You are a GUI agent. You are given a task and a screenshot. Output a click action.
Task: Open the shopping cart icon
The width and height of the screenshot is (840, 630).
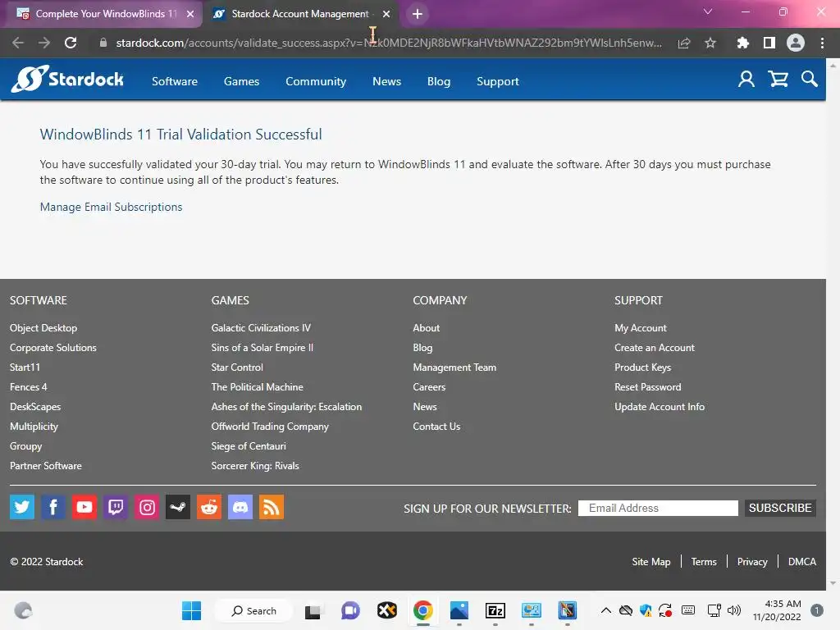[x=778, y=80]
